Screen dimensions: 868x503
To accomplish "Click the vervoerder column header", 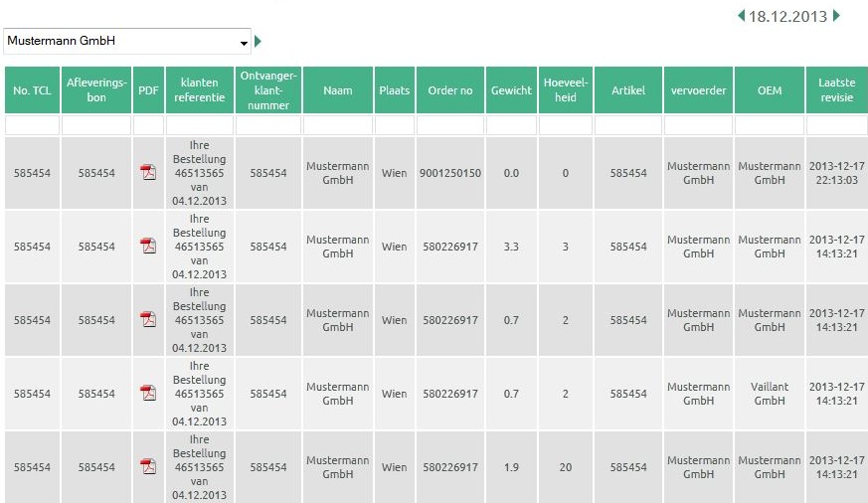I will coord(698,90).
